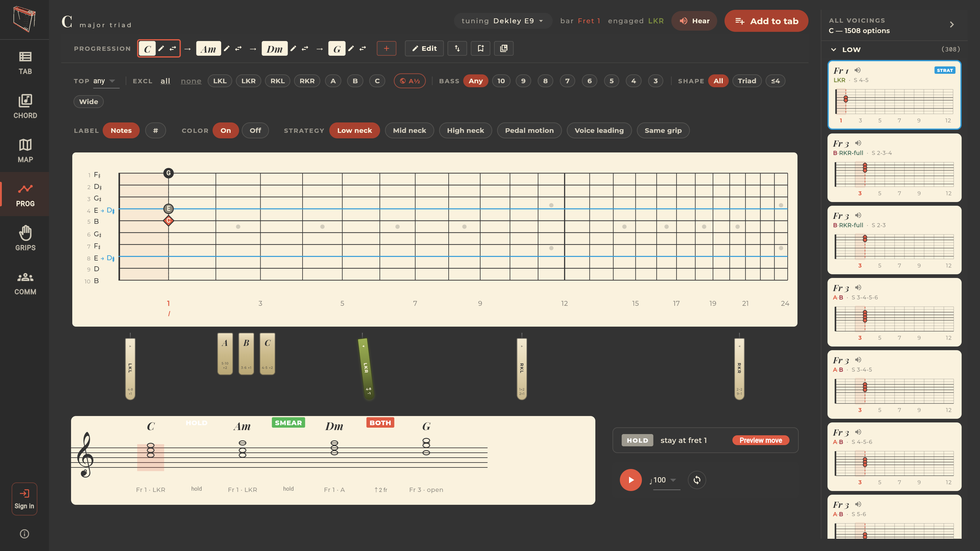Play audio for Fr 1 LKR voicing
Viewport: 980px width, 551px height.
tap(858, 70)
